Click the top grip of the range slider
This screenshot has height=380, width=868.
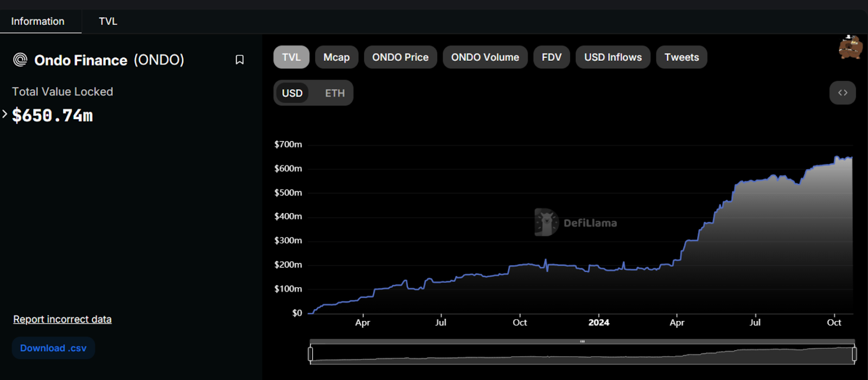pyautogui.click(x=582, y=342)
